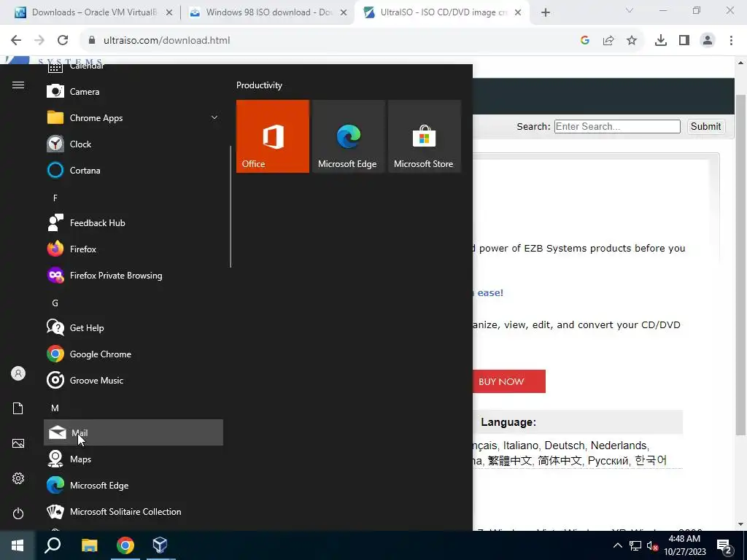Image resolution: width=747 pixels, height=560 pixels.
Task: Open Microsoft Edge in the app list
Action: tap(133, 485)
